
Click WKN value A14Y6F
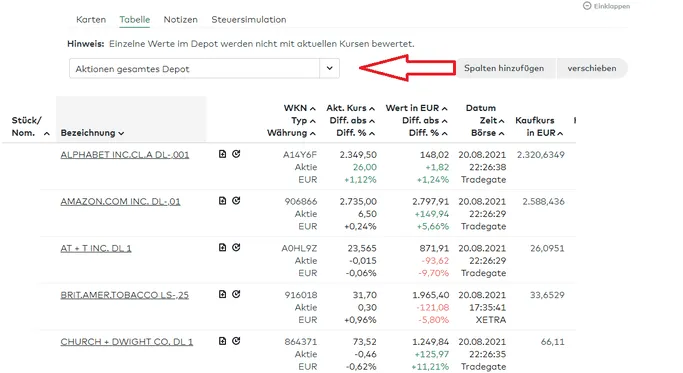click(x=300, y=155)
